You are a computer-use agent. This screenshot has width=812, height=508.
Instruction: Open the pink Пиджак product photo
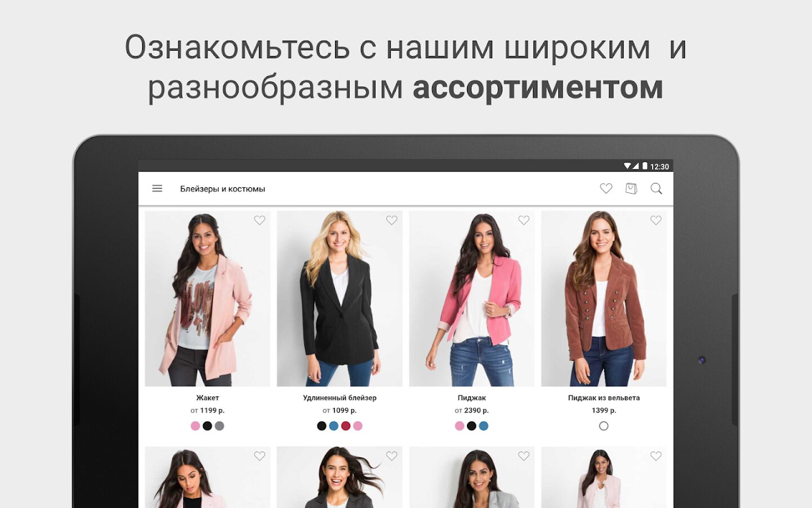(x=472, y=299)
